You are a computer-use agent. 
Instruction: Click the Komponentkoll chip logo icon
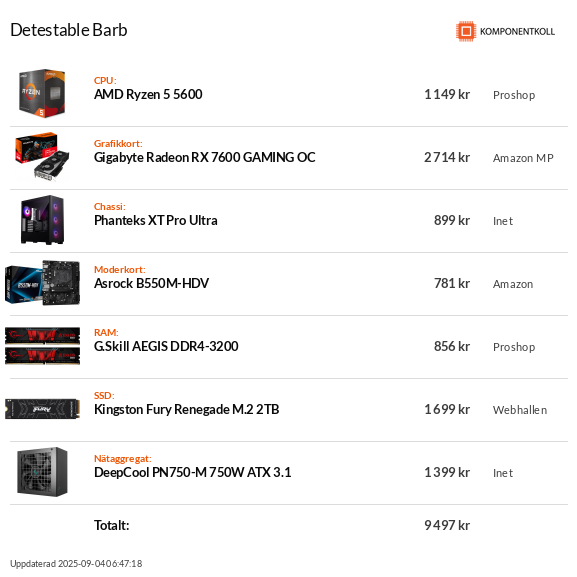[466, 31]
